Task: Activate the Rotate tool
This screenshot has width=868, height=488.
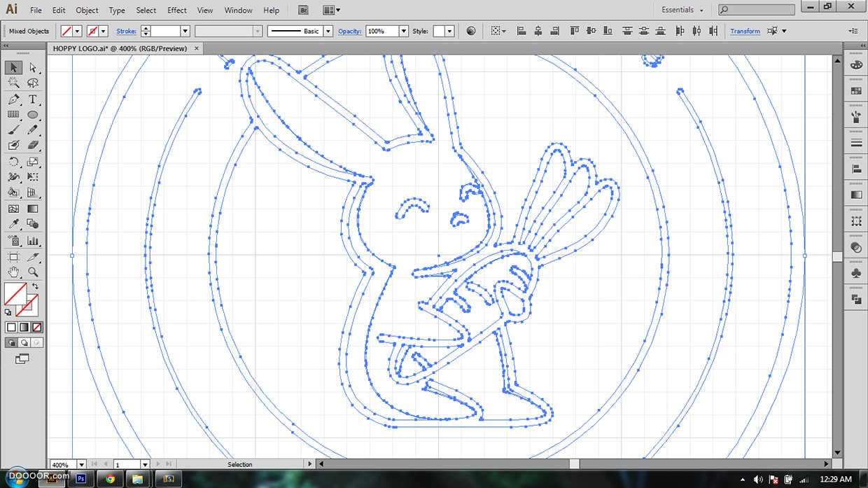Action: (x=13, y=162)
